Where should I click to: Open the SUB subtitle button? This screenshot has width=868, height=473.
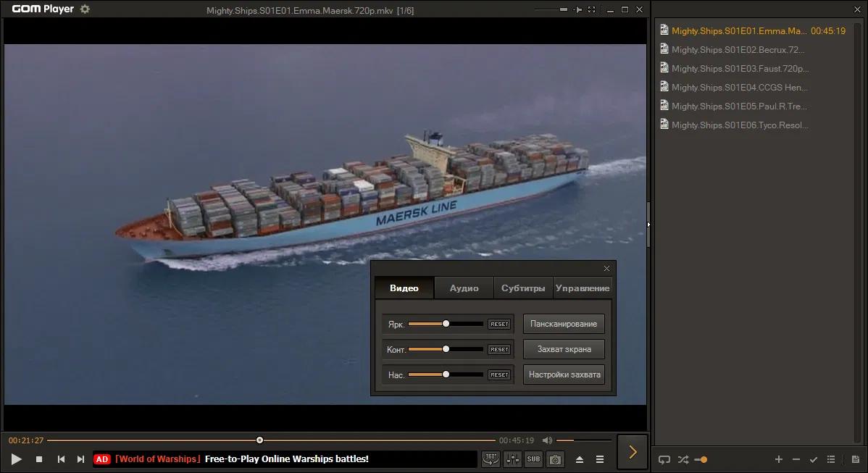tap(533, 459)
